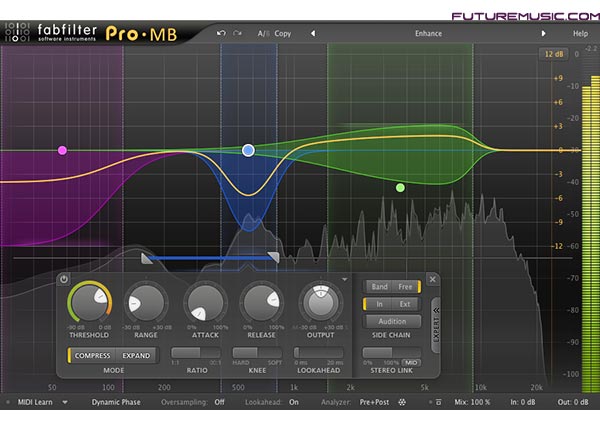Choose Ext as the side chain source
600x430 pixels.
coord(406,304)
